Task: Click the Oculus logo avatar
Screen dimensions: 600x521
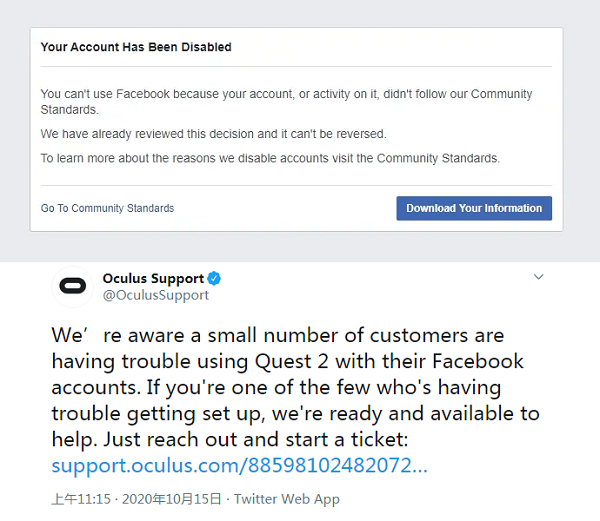Action: tap(73, 287)
